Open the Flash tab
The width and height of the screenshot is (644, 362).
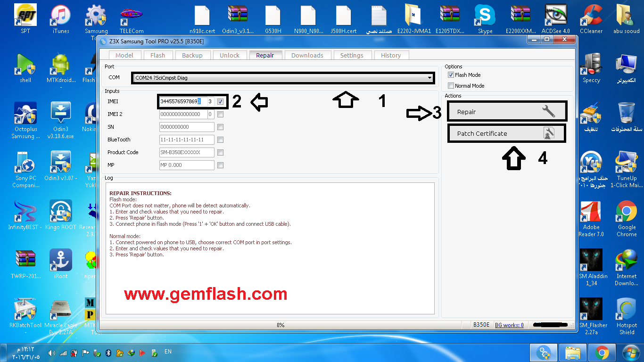(x=158, y=55)
